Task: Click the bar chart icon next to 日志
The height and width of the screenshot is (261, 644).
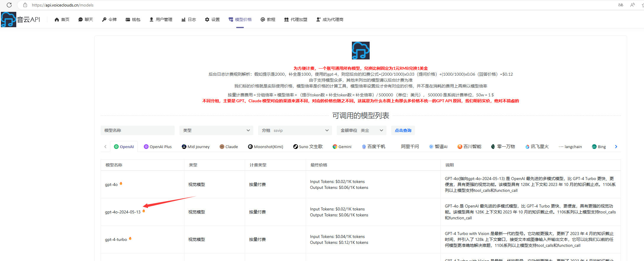Action: (x=183, y=20)
